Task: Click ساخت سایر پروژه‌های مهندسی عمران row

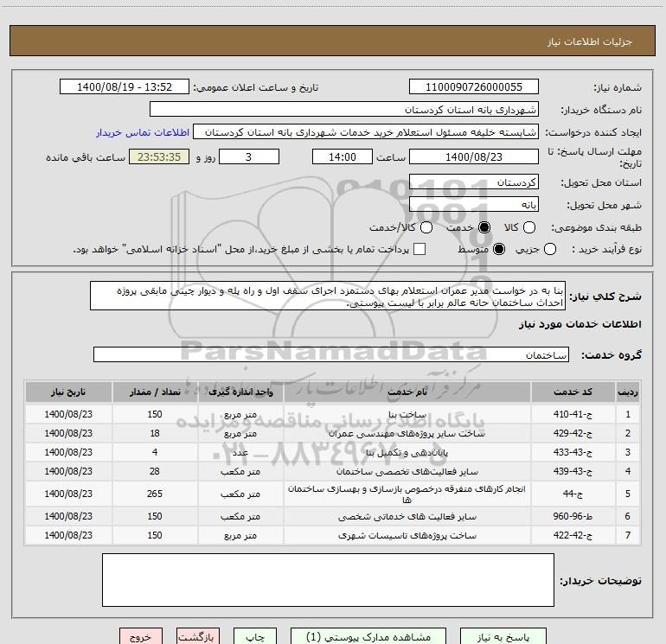Action: click(x=333, y=433)
